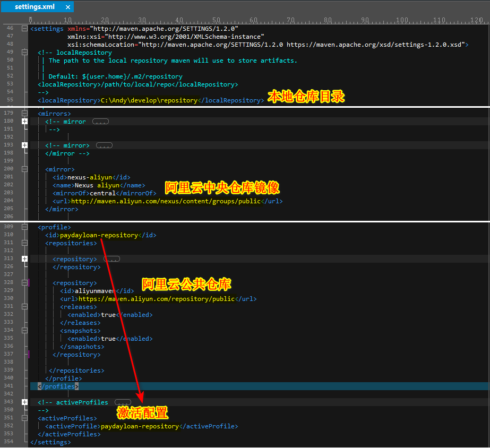Image resolution: width=490 pixels, height=448 pixels.
Task: Collapse the aliyunmaven repository at line 328
Action: (24, 283)
